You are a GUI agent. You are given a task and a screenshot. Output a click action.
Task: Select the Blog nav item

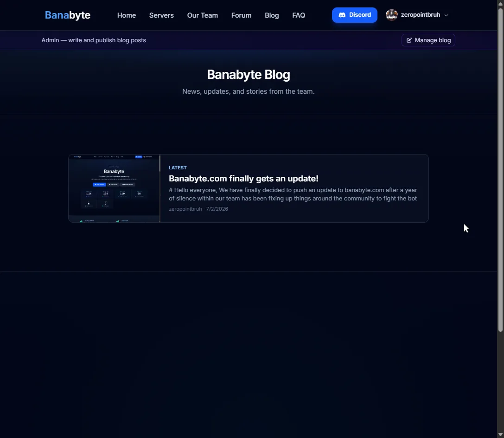click(272, 15)
